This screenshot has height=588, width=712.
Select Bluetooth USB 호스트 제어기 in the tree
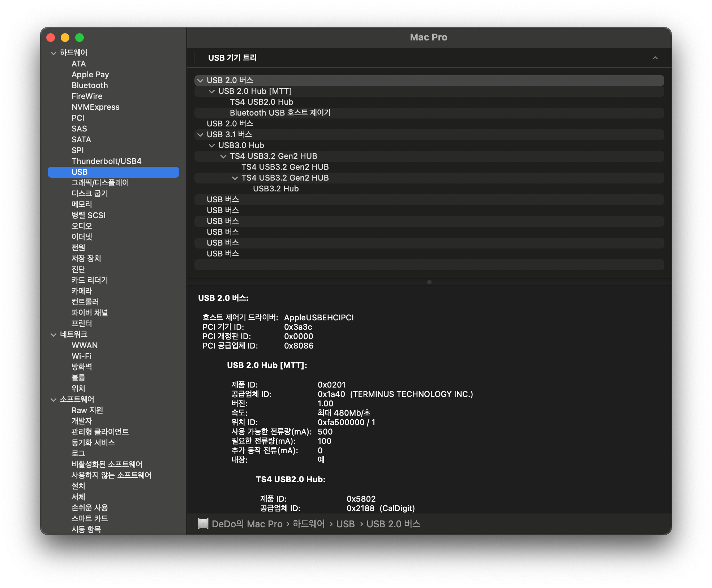click(x=281, y=113)
